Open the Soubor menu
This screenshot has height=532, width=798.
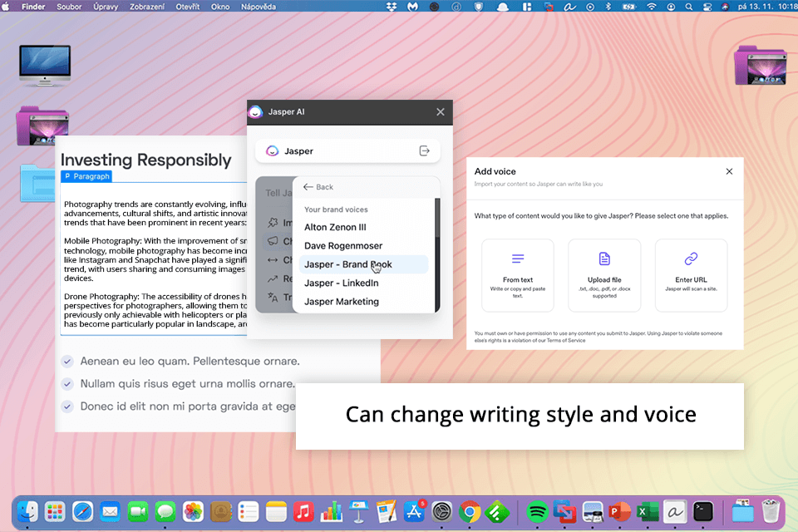pyautogui.click(x=69, y=7)
